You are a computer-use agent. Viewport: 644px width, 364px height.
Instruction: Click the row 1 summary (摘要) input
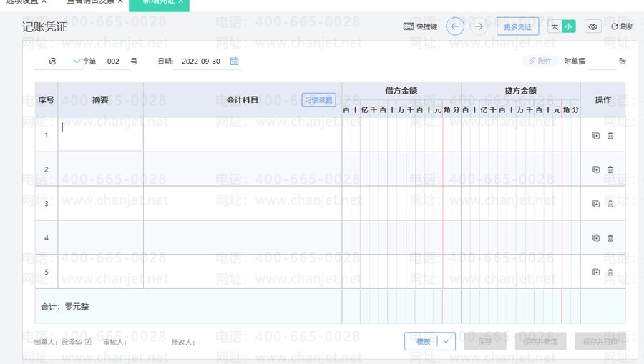(101, 134)
